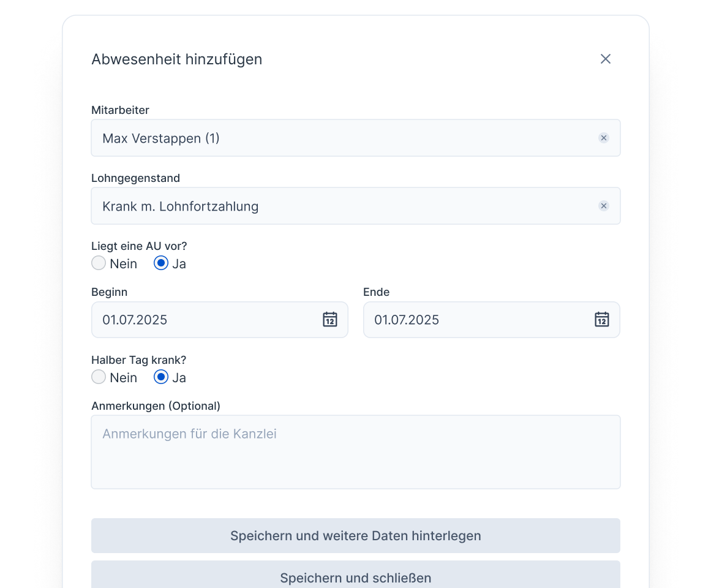Clear the Lohngegenstand Krank m. Lohnfortzahlung entry
This screenshot has height=588, width=711.
point(604,206)
